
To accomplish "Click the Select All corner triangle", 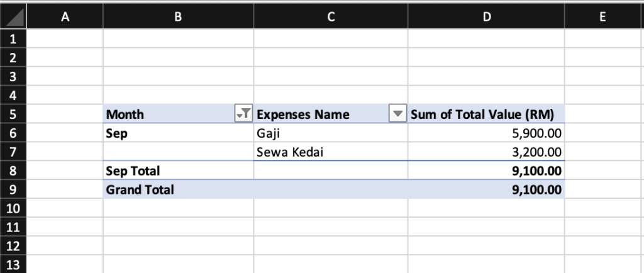I will click(x=13, y=17).
